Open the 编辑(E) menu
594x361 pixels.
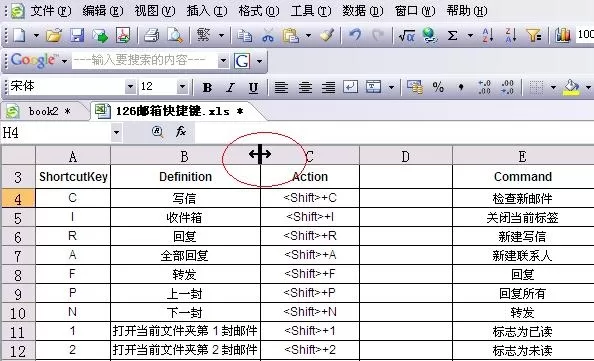(x=103, y=11)
